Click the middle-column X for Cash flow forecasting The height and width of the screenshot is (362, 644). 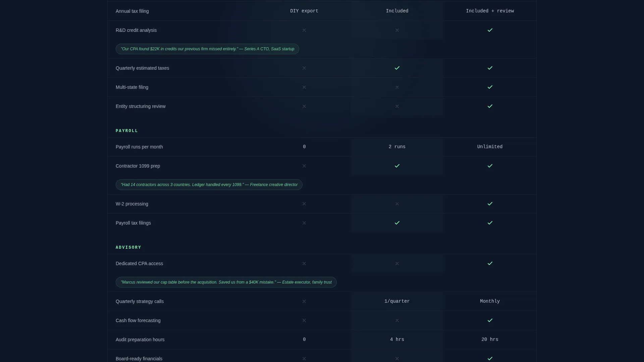point(397,320)
